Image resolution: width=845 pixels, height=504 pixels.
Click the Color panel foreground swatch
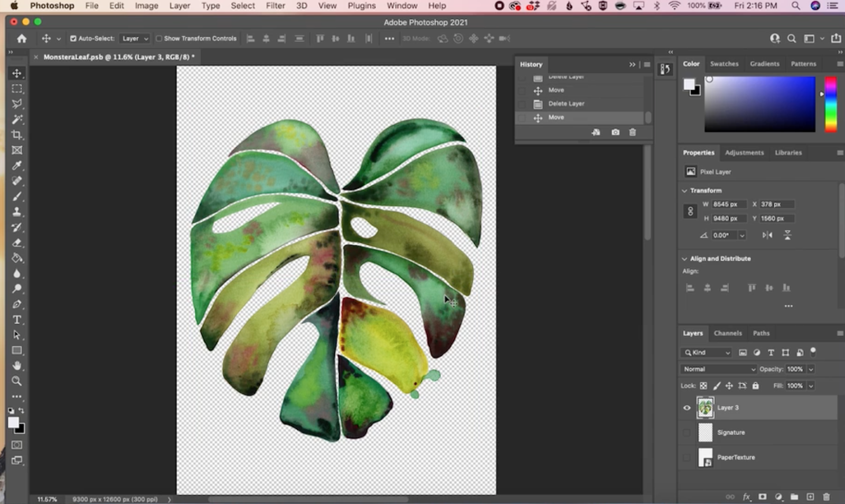click(x=689, y=84)
